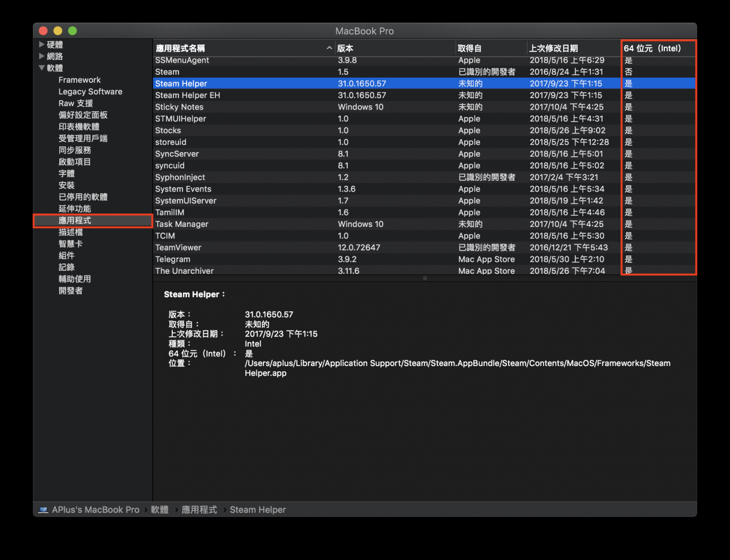
Task: Select 啟動項目 in the sidebar
Action: coord(75,161)
